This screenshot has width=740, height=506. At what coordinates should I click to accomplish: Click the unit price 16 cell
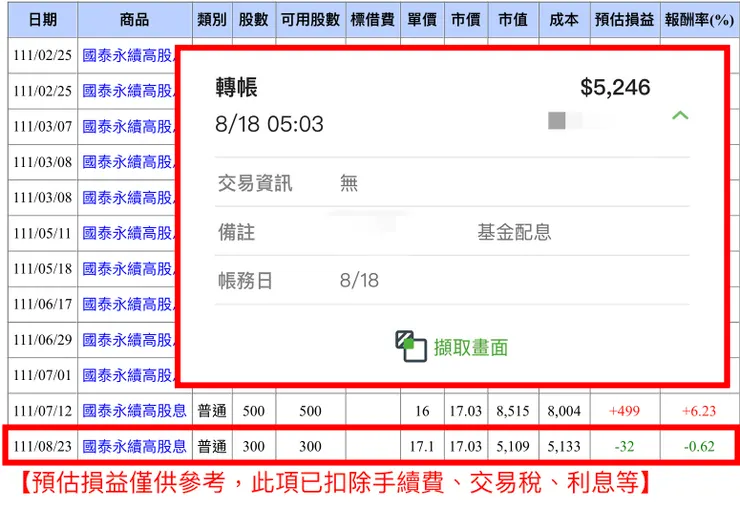(422, 411)
